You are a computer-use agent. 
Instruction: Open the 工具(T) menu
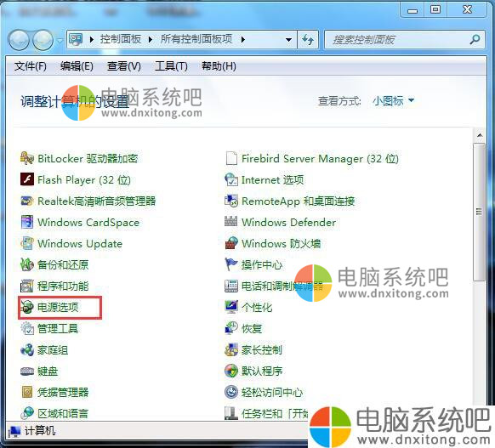point(172,66)
